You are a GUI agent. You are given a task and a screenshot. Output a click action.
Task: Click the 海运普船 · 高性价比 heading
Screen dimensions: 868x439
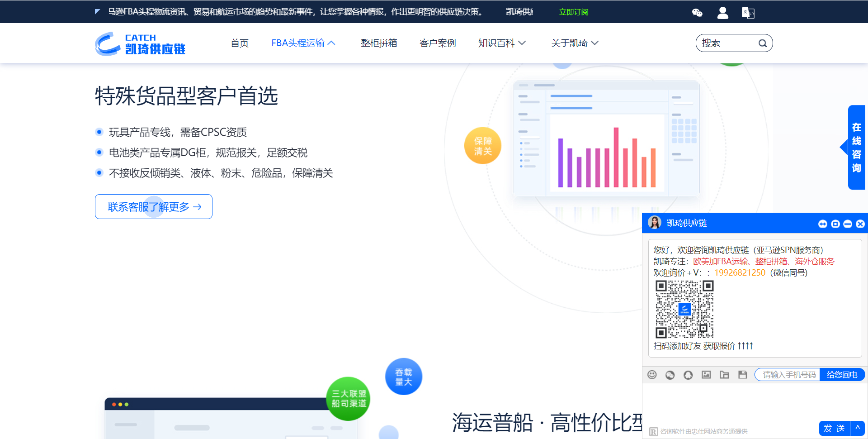547,423
